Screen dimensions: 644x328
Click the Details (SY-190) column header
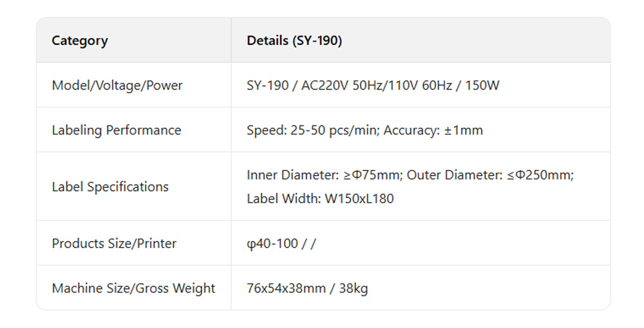pyautogui.click(x=294, y=41)
